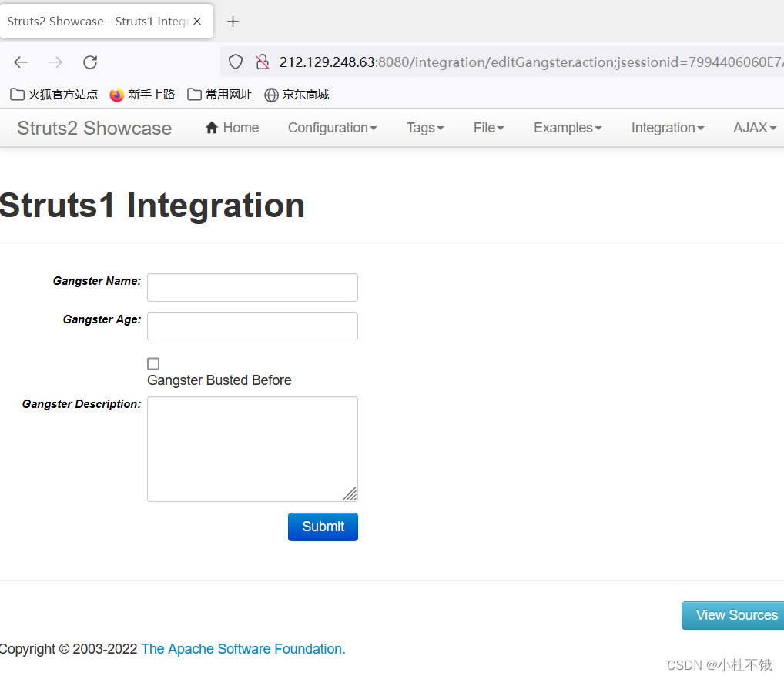Close the Struts2 Showcase tab

click(197, 22)
